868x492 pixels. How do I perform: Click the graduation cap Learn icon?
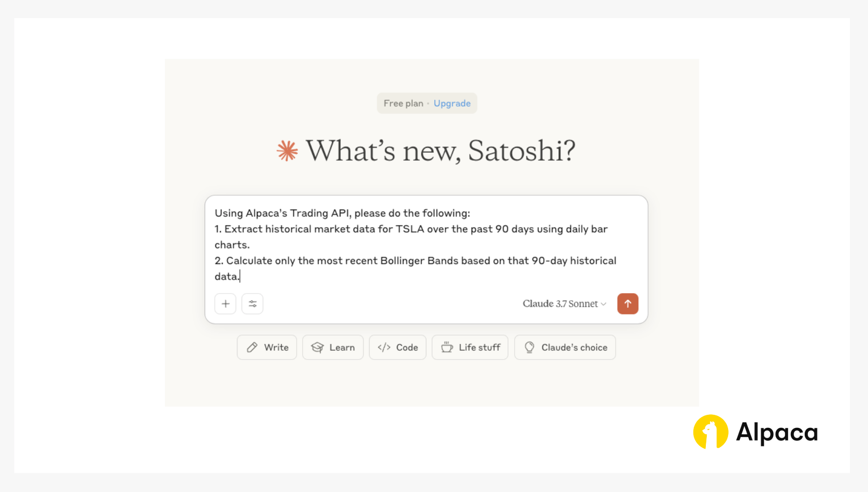(317, 348)
